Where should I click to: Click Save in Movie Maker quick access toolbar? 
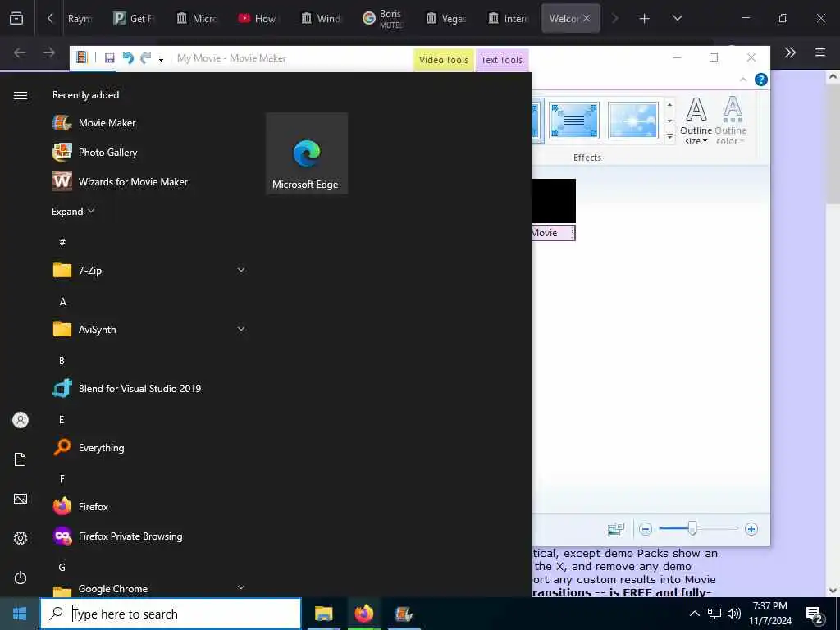(x=109, y=58)
